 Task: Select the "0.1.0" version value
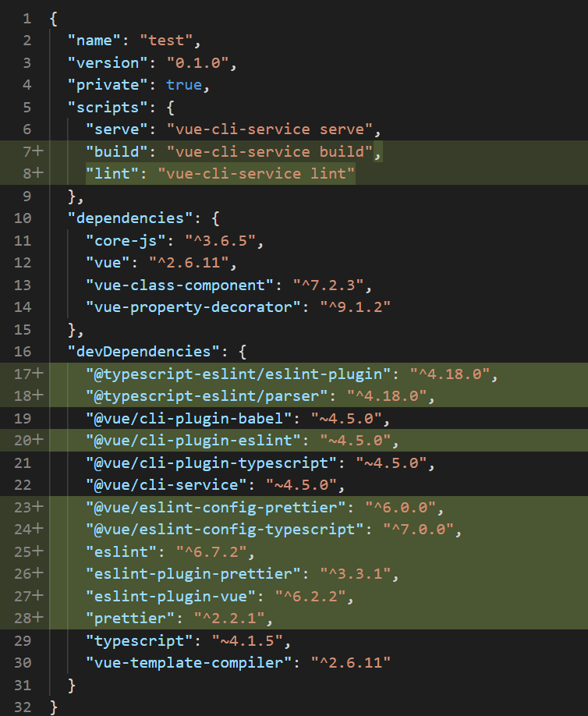(x=197, y=62)
